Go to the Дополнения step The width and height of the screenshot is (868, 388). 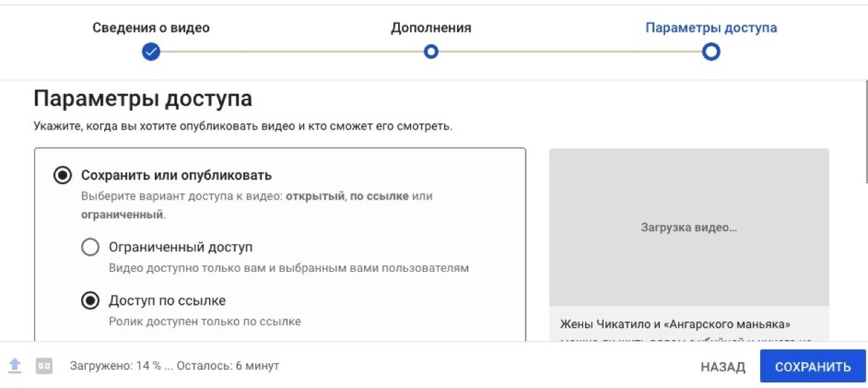coord(431,28)
